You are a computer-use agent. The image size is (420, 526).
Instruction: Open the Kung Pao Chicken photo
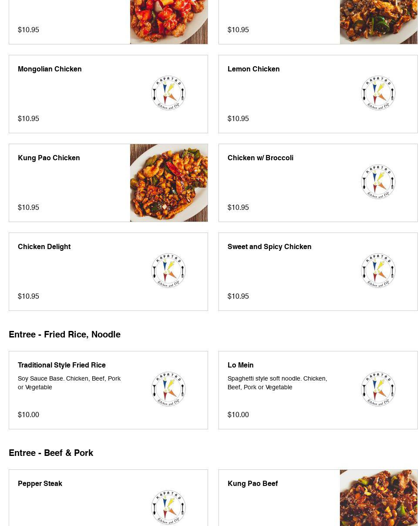[x=169, y=183]
